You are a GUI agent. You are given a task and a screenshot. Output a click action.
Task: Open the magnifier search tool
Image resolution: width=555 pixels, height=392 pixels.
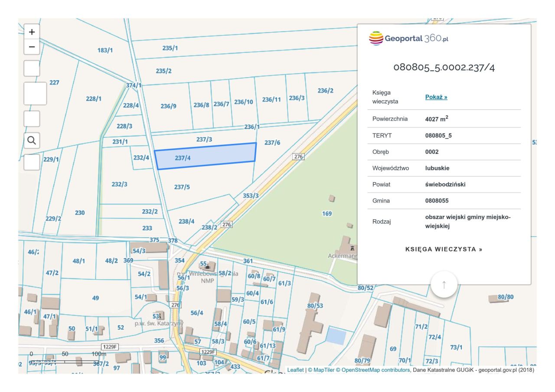pyautogui.click(x=32, y=140)
